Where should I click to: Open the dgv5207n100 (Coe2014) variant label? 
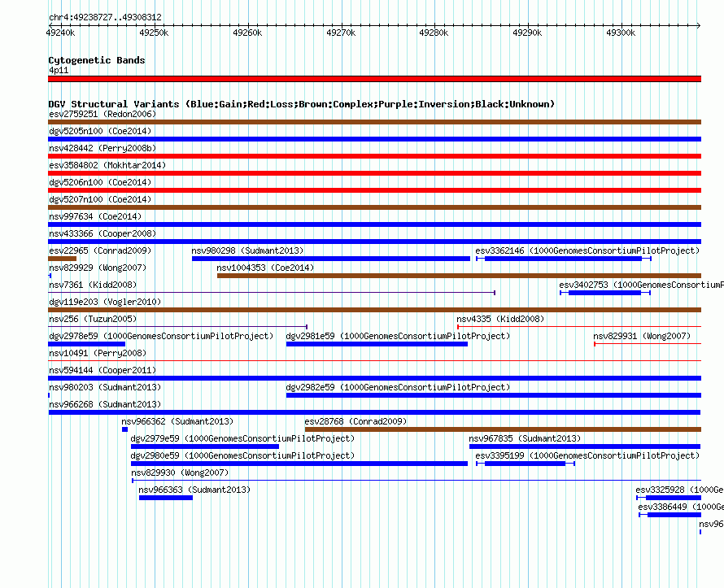pos(100,199)
